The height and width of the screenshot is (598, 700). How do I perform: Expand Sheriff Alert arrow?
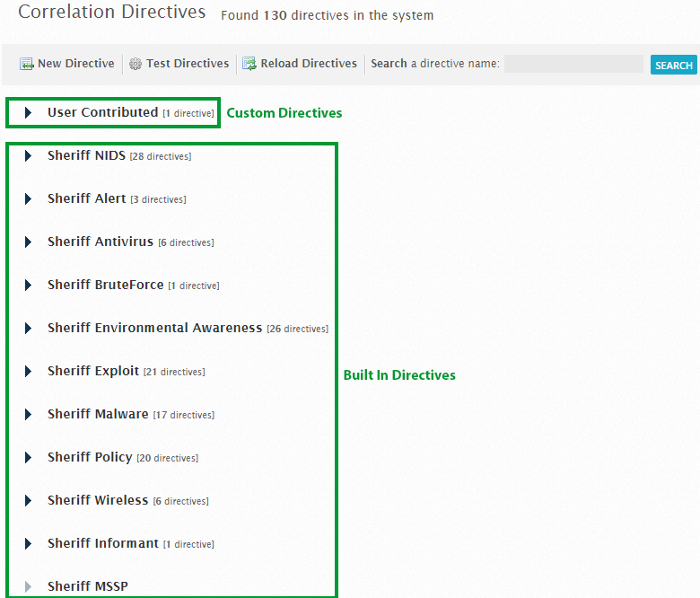pyautogui.click(x=28, y=198)
